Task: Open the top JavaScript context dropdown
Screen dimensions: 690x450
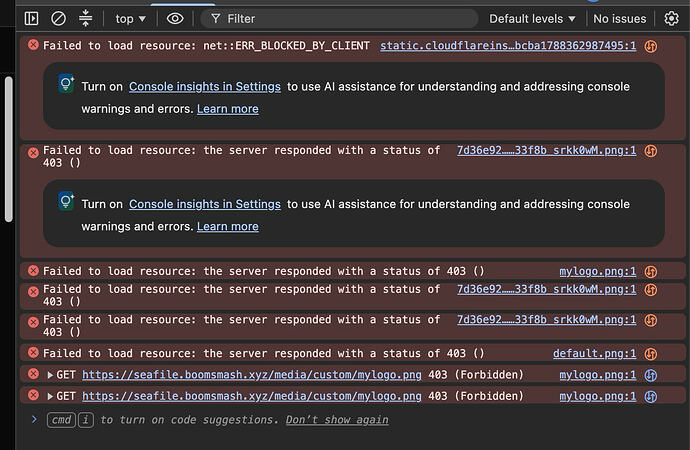Action: [130, 19]
